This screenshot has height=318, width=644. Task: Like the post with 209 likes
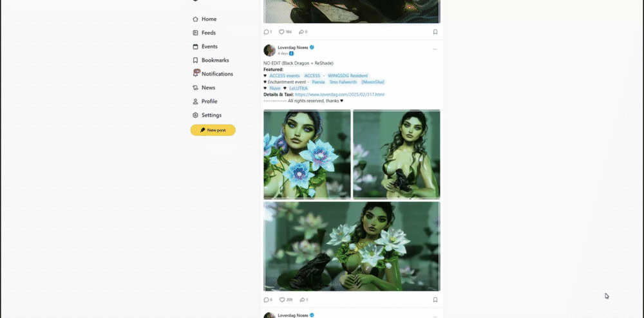[282, 300]
